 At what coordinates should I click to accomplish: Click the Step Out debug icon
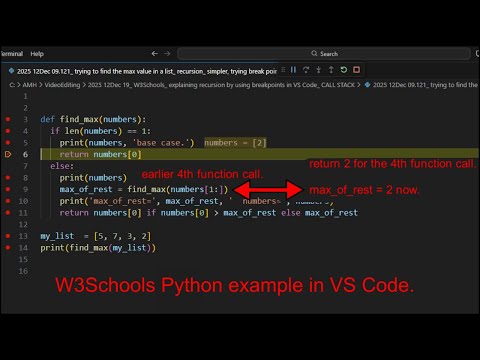pos(331,70)
